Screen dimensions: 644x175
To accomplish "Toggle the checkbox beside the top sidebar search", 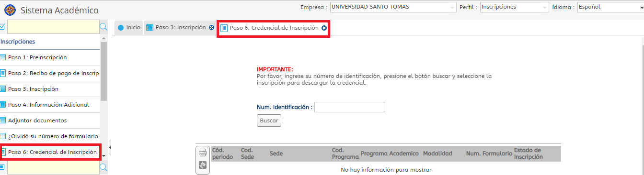I will coord(2,27).
